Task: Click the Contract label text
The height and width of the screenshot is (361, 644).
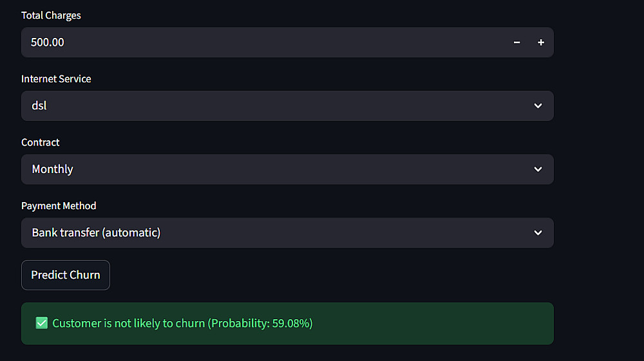Action: [x=41, y=142]
